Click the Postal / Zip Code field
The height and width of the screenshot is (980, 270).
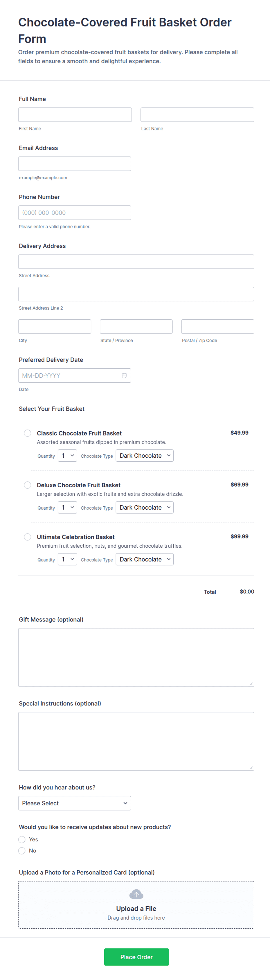click(217, 326)
